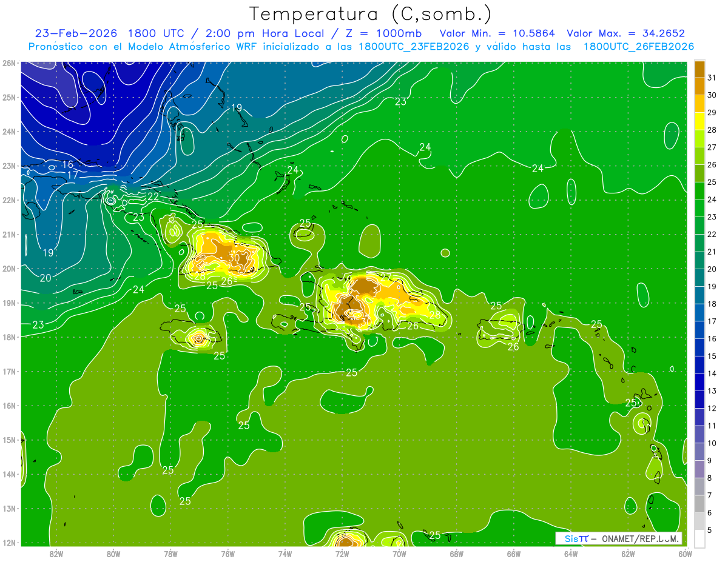Click the "24N" latitude axis label
Image resolution: width=728 pixels, height=562 pixels.
9,132
